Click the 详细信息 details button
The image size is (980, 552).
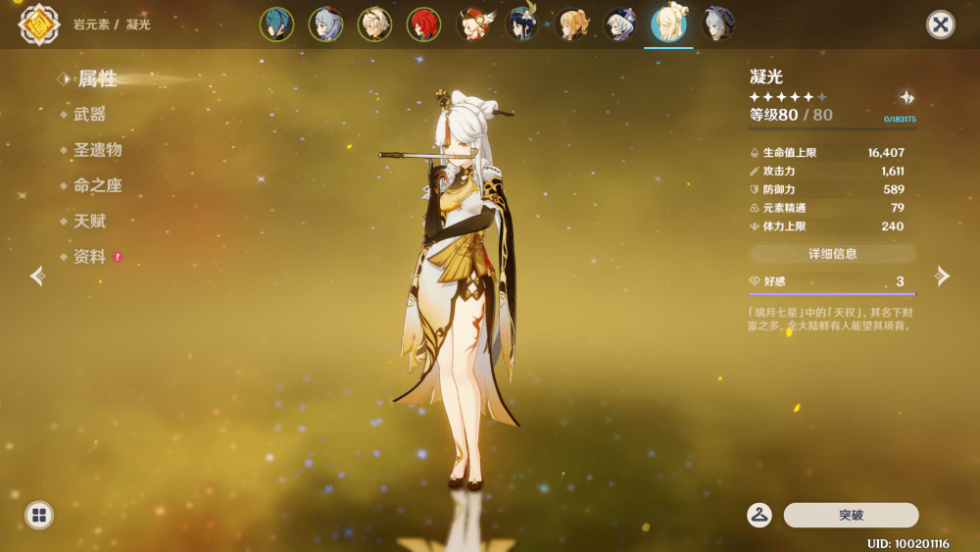(x=832, y=254)
